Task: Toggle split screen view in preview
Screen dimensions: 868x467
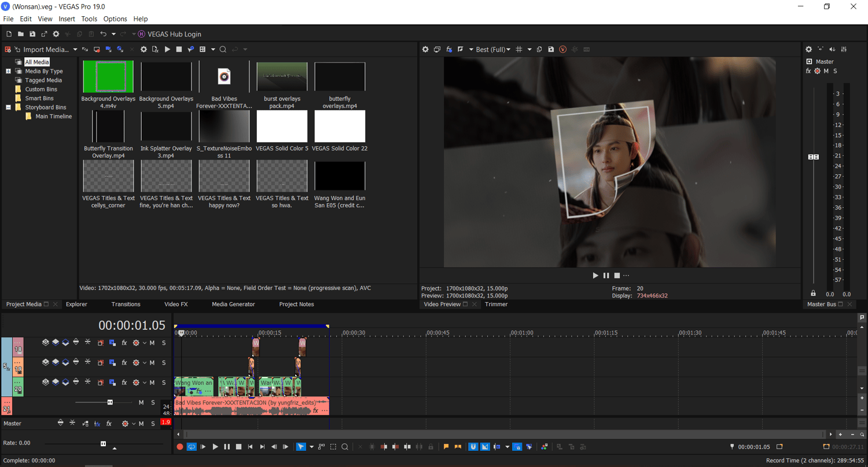Action: click(x=461, y=50)
